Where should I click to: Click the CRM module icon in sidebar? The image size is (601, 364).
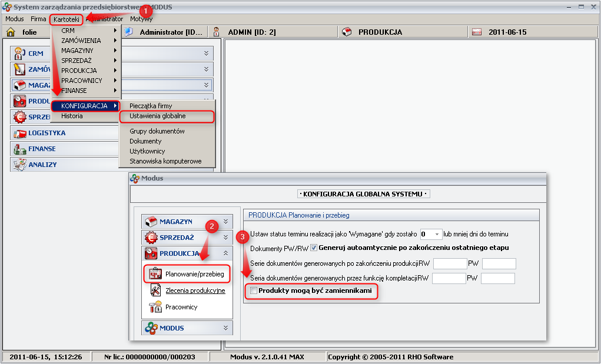click(19, 54)
